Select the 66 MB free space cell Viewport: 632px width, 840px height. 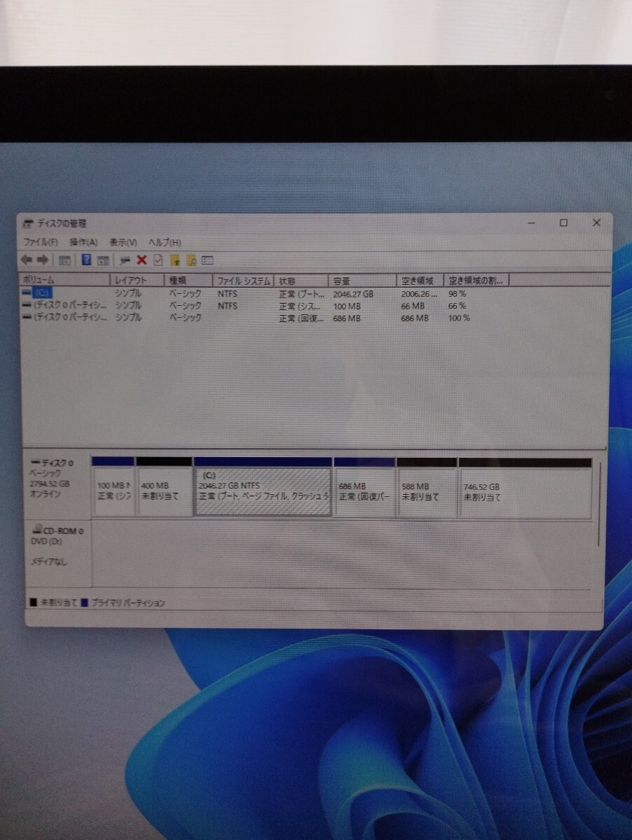click(x=413, y=306)
